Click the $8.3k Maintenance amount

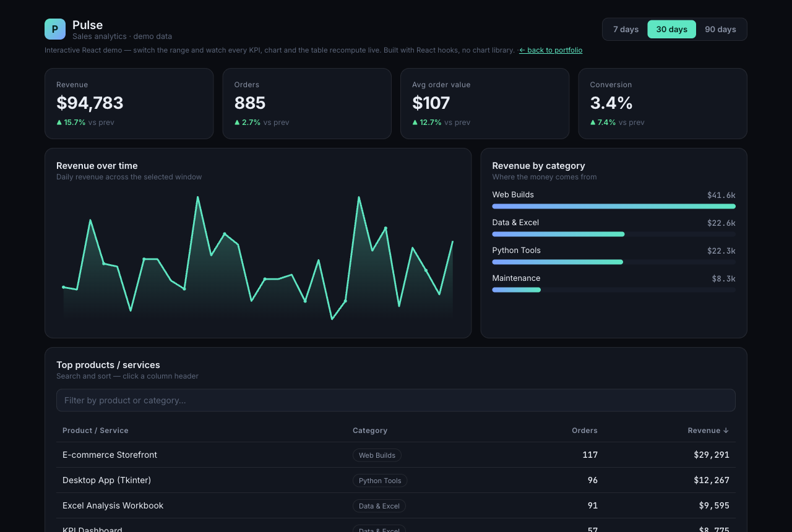(x=724, y=278)
